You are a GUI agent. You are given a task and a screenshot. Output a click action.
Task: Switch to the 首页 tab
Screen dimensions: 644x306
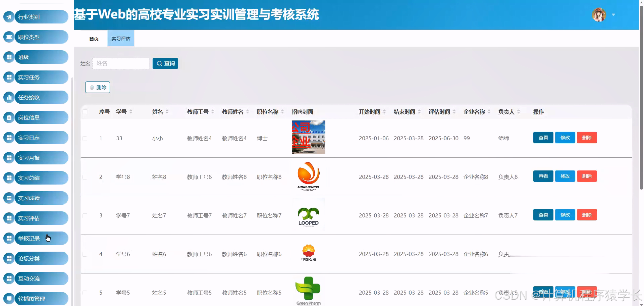pos(94,38)
